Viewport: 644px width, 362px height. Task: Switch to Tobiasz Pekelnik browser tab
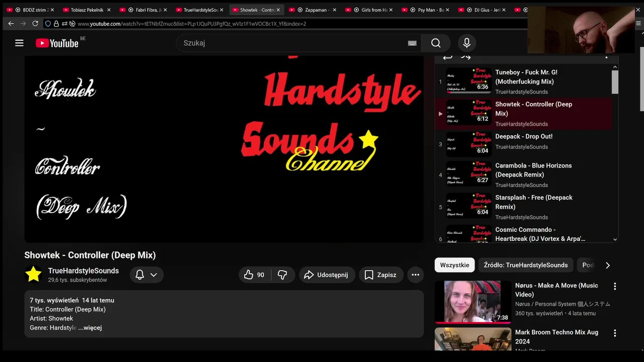point(87,10)
